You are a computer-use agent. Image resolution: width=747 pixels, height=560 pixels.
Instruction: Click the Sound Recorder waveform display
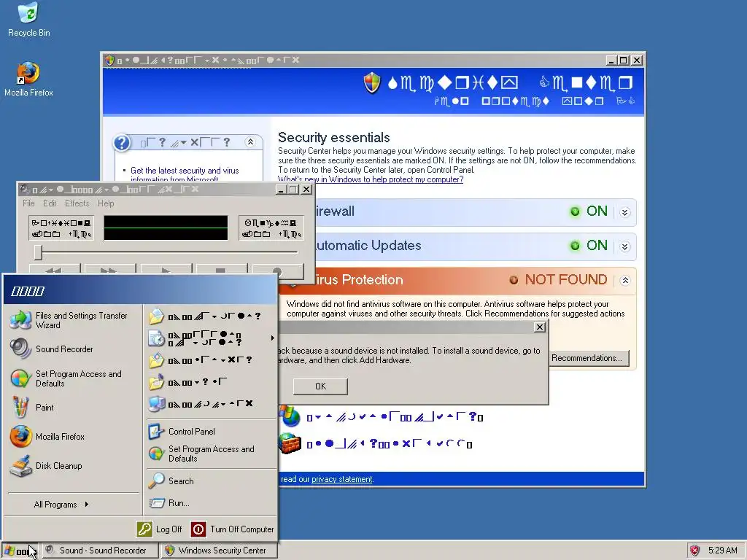click(166, 227)
